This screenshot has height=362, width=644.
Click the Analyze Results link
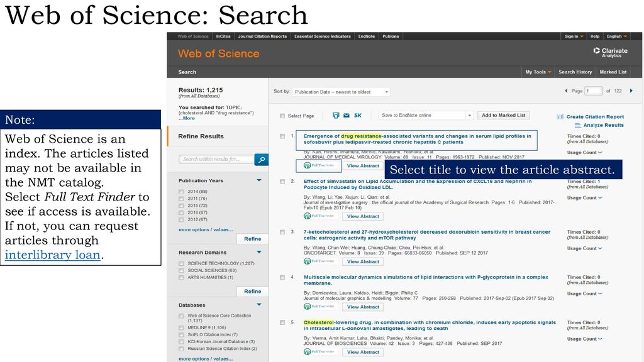click(603, 125)
